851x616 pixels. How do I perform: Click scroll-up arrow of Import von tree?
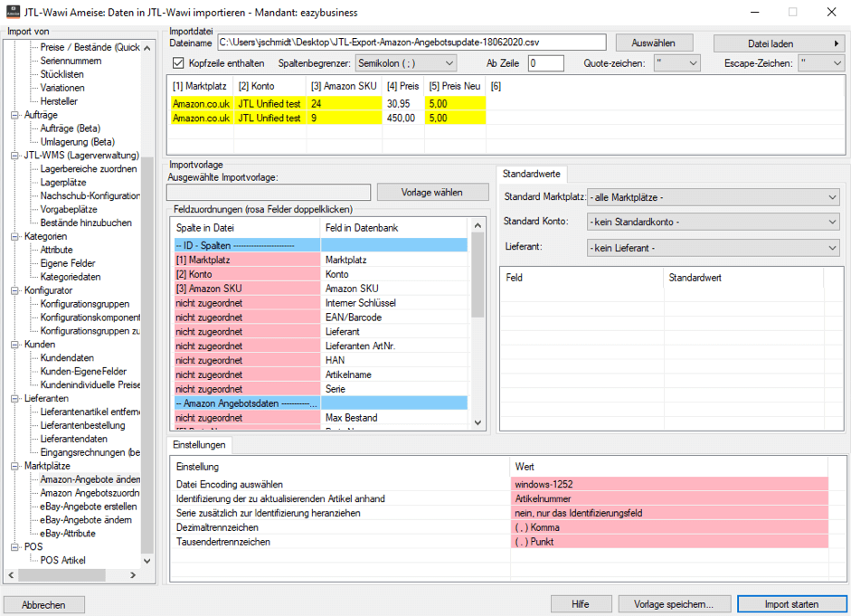point(147,48)
